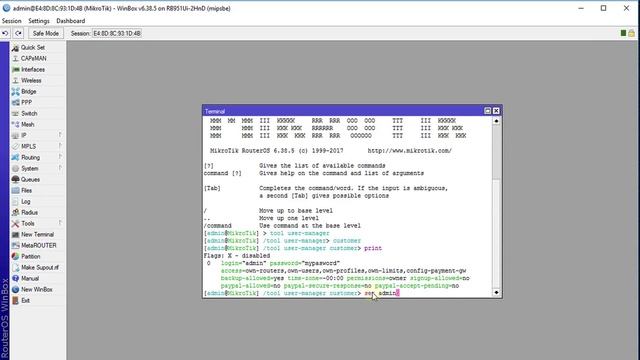Click the WinBox app icon in title bar
This screenshot has width=640, height=360.
pos(6,8)
